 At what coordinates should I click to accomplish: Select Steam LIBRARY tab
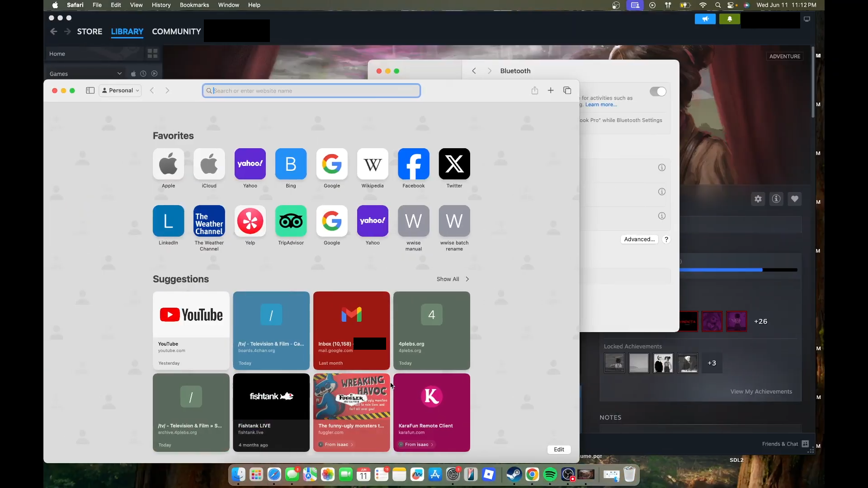(x=127, y=32)
